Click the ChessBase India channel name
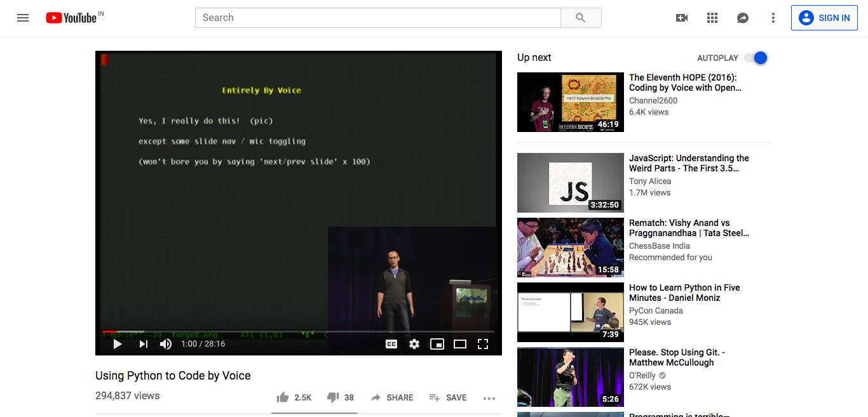This screenshot has height=417, width=868. [x=660, y=246]
